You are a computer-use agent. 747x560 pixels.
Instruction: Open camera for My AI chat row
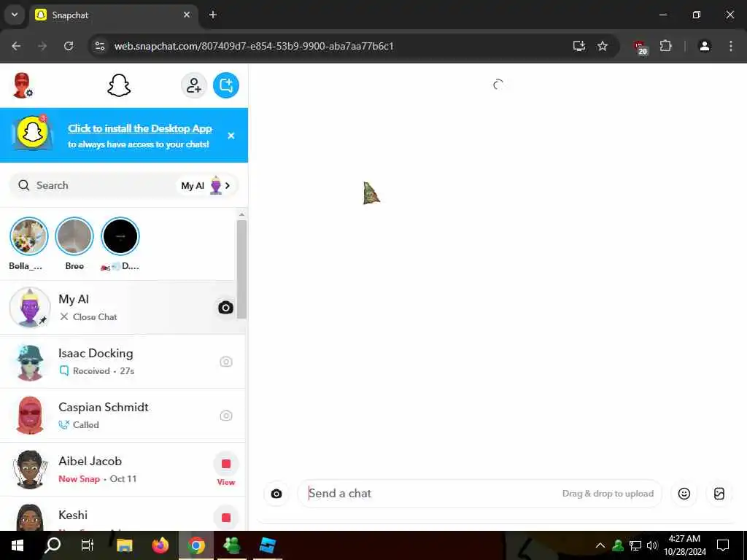point(226,308)
